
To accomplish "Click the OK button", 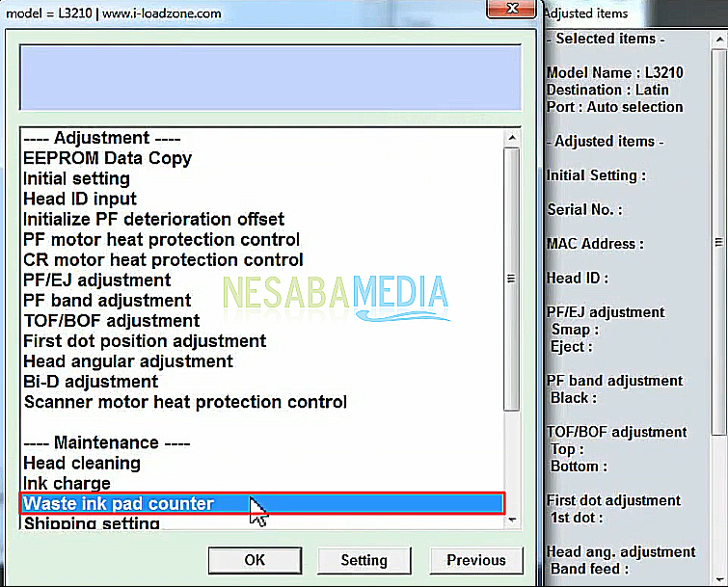I will click(x=254, y=560).
